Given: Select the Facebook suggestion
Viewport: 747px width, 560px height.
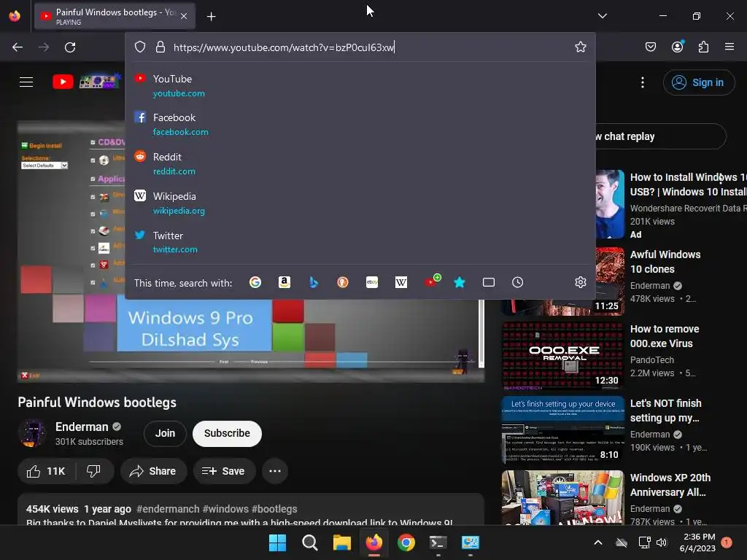Looking at the screenshot, I should [360, 124].
